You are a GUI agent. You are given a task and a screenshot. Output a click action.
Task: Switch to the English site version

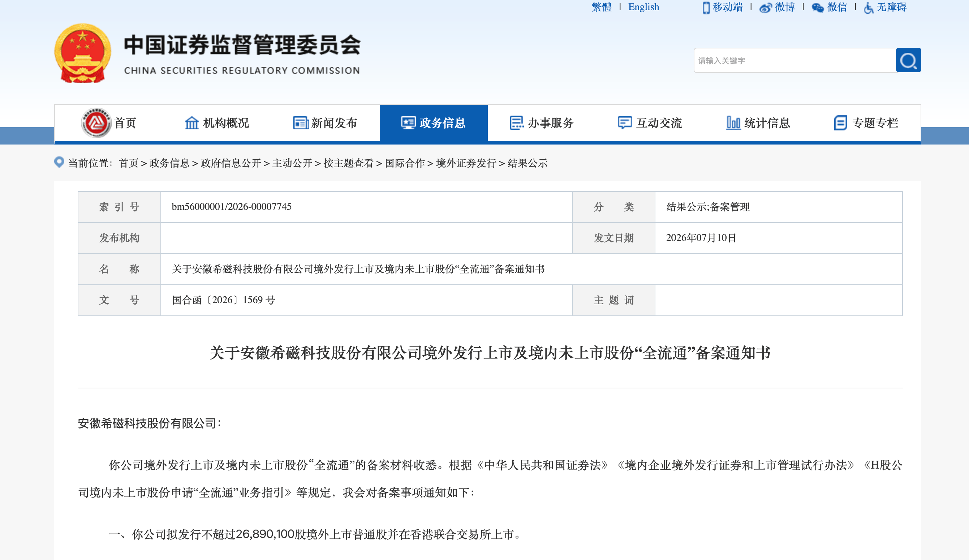tap(644, 7)
